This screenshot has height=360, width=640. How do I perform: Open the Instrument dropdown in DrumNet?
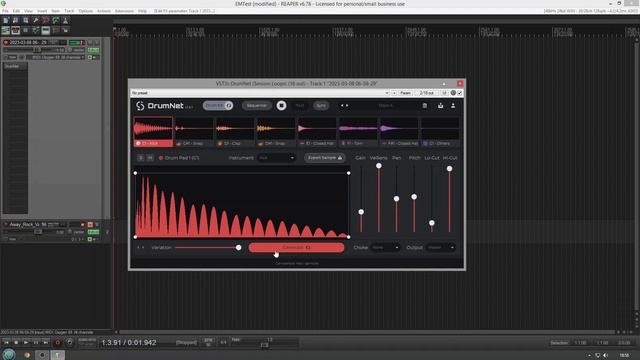(276, 158)
